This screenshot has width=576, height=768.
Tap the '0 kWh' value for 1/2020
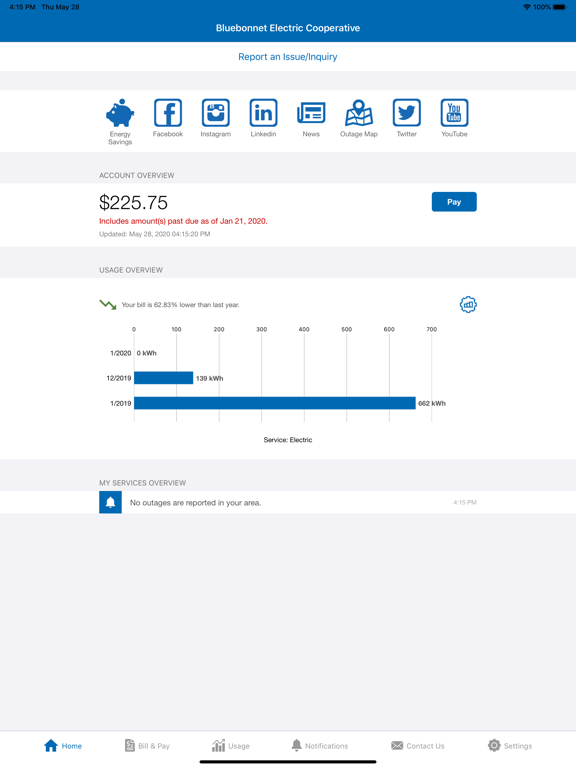(x=147, y=353)
